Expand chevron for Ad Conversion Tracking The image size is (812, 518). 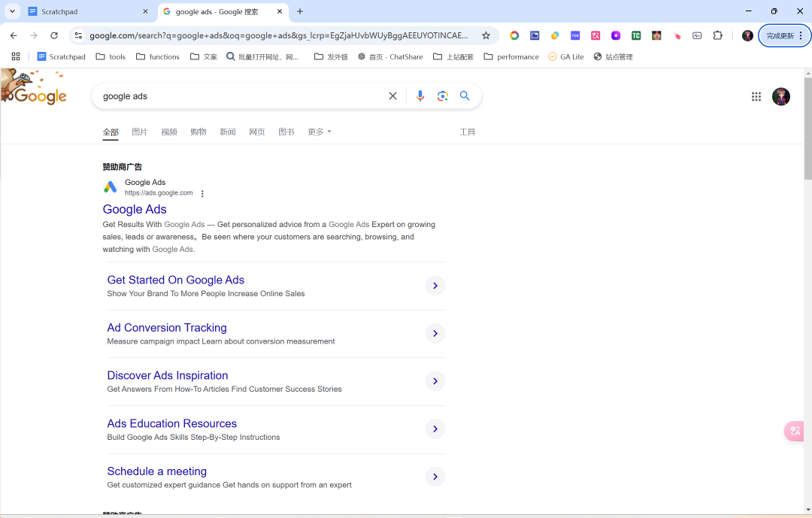point(435,333)
